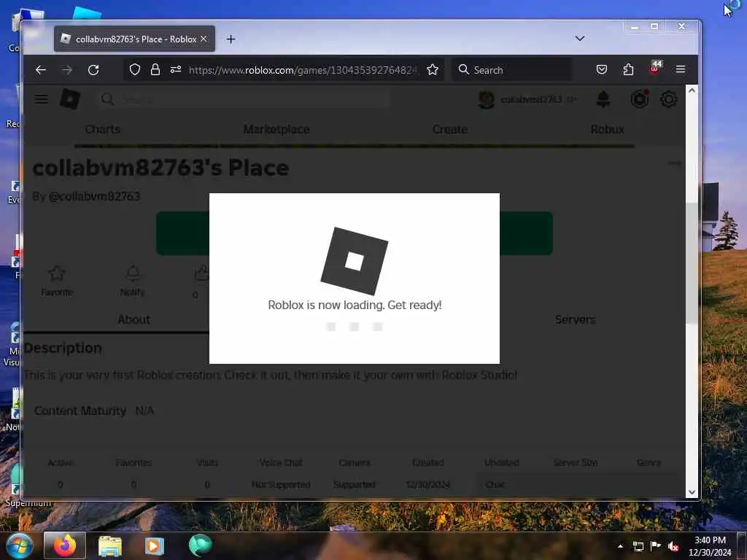747x560 pixels.
Task: Close the collabvm82763's Place tab
Action: coord(204,39)
